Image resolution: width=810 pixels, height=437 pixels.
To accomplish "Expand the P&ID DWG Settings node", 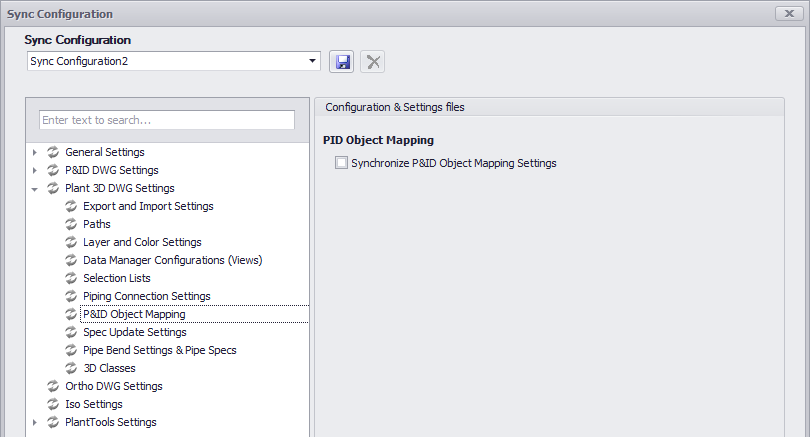I will click(x=35, y=170).
